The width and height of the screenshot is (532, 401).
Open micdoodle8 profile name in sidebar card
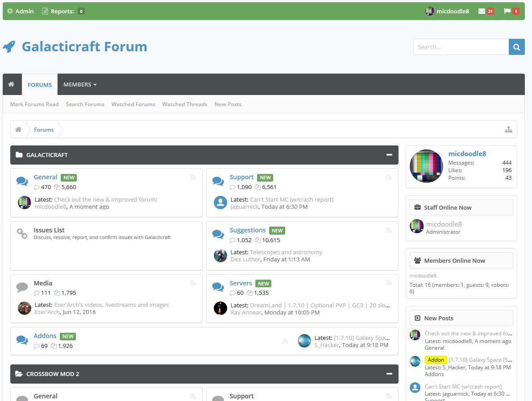click(467, 153)
